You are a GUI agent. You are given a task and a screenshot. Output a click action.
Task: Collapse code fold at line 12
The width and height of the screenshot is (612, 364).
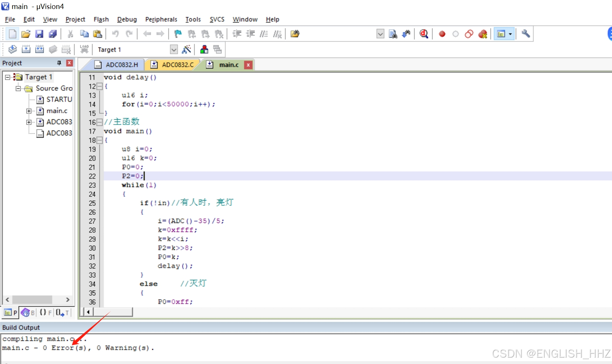click(x=100, y=86)
